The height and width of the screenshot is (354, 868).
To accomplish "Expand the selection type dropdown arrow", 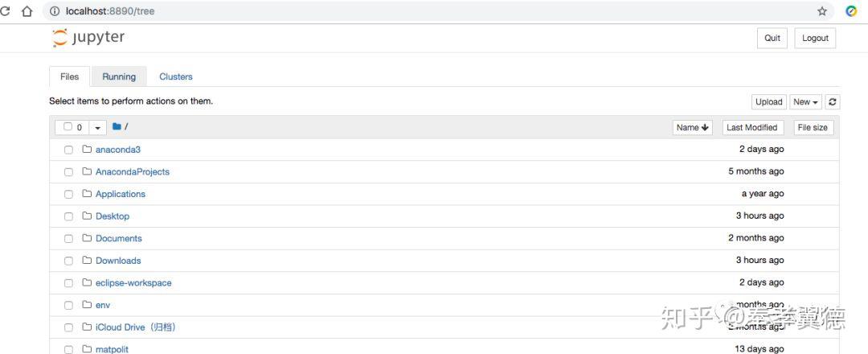I will (98, 128).
